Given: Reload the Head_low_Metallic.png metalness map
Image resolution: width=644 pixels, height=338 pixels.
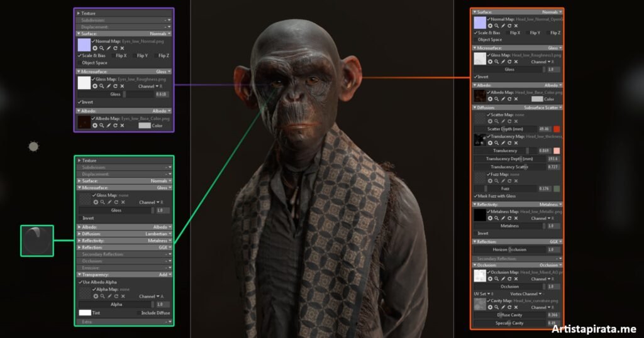Looking at the screenshot, I should pyautogui.click(x=509, y=218).
